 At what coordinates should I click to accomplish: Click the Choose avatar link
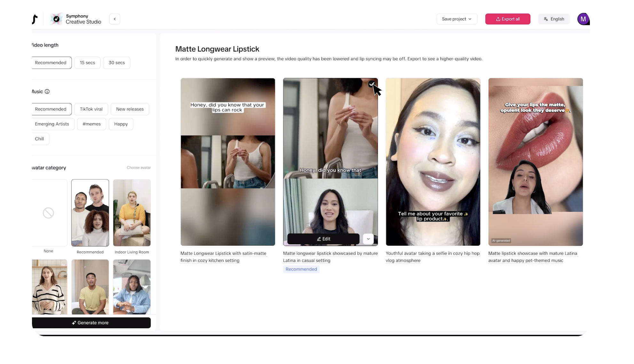(139, 168)
